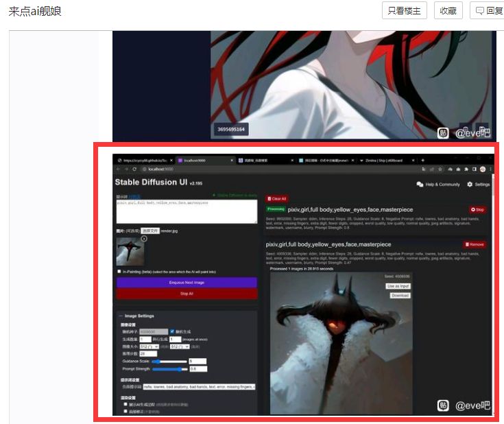
Task: Click the green Processing status badge
Action: pos(276,209)
